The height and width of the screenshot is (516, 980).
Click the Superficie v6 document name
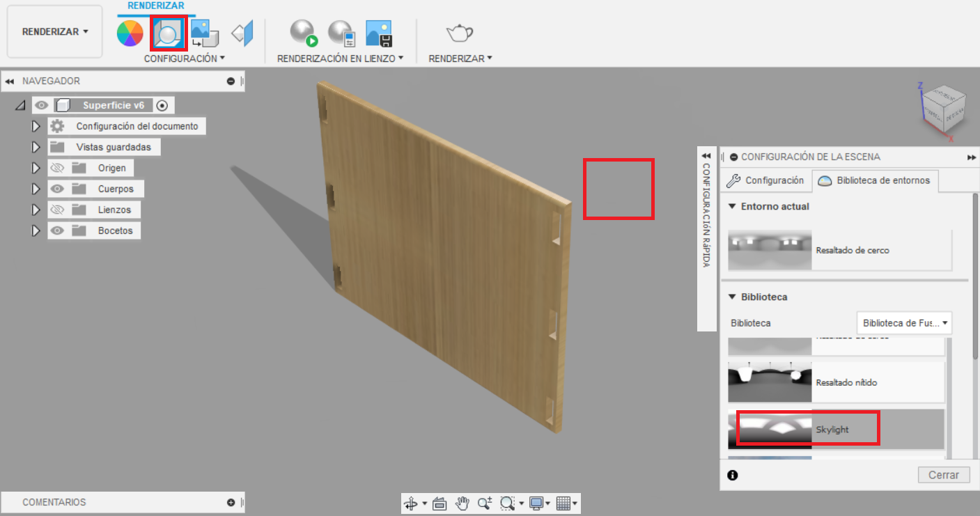point(114,105)
